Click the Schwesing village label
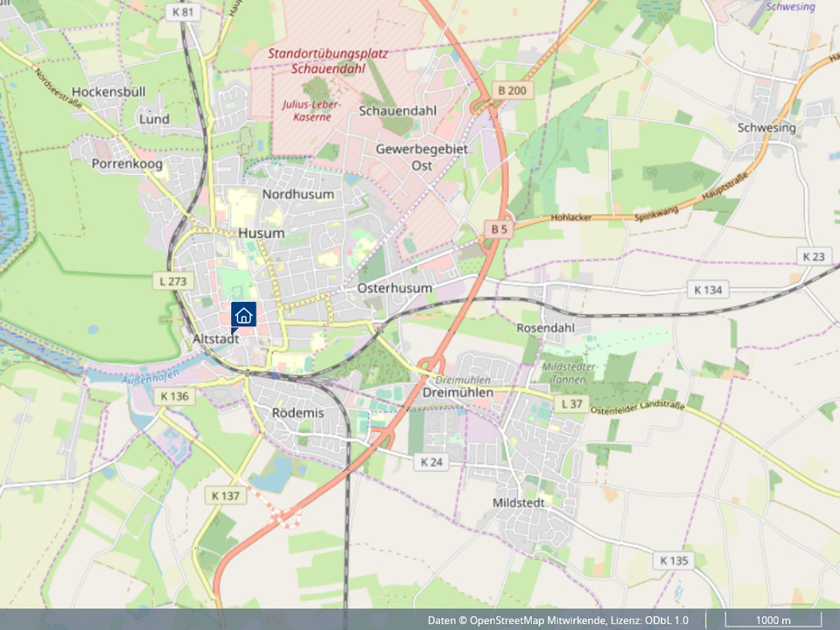 pos(766,128)
